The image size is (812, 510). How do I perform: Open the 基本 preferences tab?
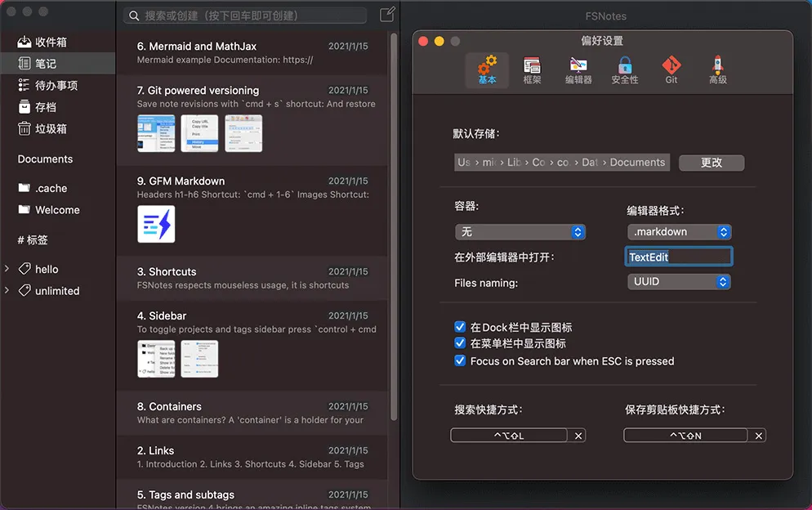click(487, 70)
